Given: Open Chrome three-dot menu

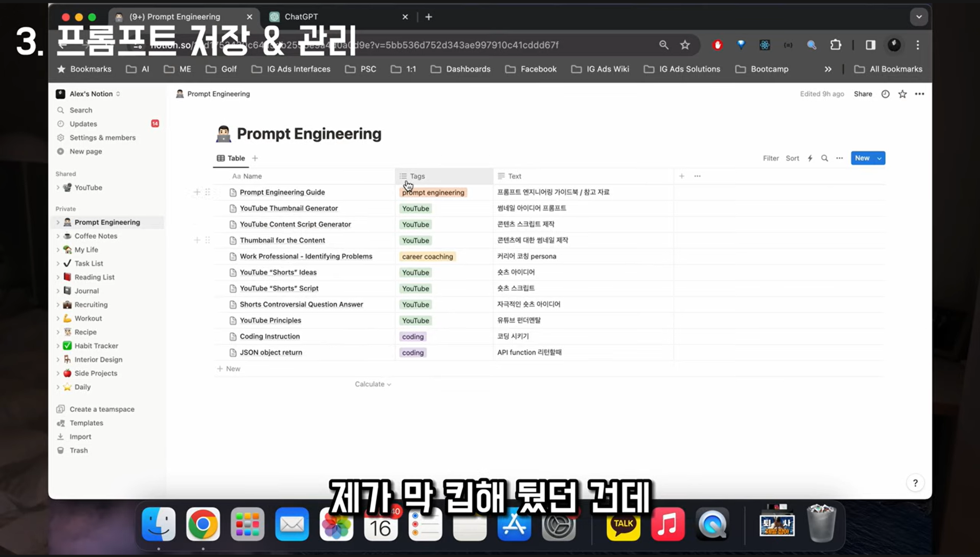Looking at the screenshot, I should pyautogui.click(x=918, y=45).
